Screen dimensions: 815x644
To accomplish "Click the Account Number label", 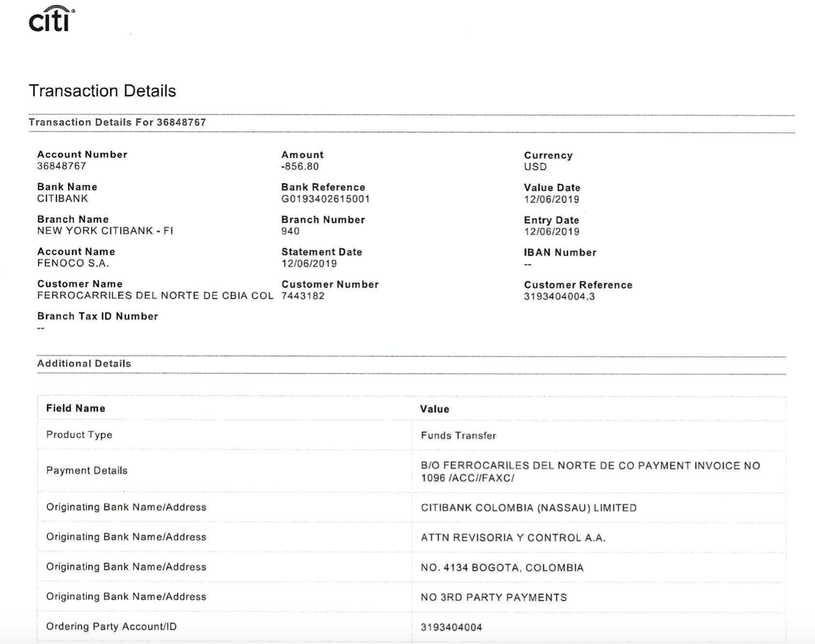I will [x=83, y=155].
